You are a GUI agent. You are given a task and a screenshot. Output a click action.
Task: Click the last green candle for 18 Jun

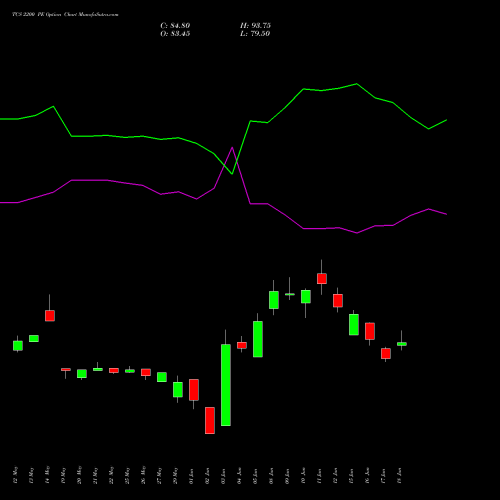tap(402, 344)
